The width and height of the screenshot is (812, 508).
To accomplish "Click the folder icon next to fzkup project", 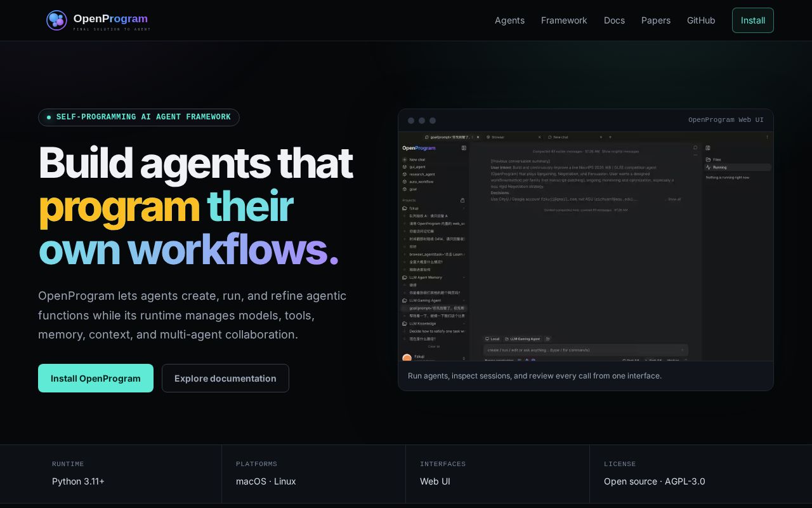I will click(405, 208).
